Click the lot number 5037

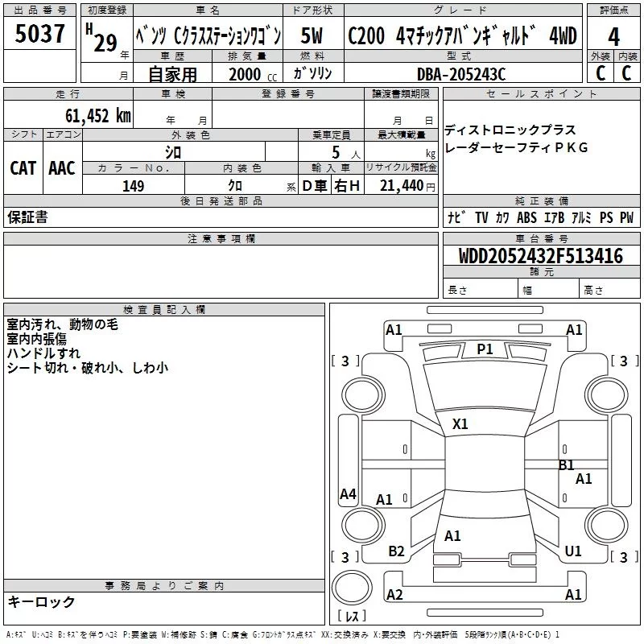tap(39, 34)
